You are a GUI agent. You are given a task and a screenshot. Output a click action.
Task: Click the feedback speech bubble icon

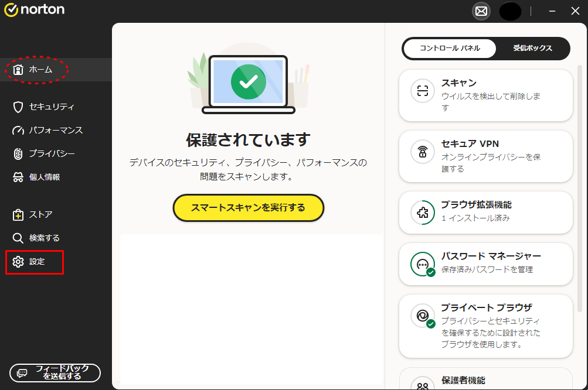tap(22, 373)
